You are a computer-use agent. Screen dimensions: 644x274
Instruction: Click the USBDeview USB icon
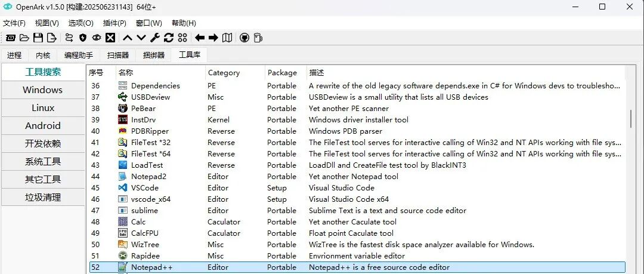(122, 97)
